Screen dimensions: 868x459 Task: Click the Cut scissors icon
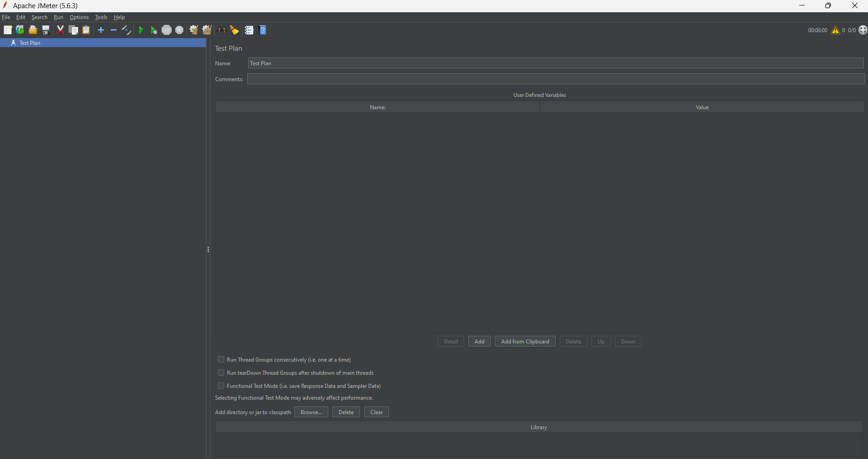coord(60,30)
